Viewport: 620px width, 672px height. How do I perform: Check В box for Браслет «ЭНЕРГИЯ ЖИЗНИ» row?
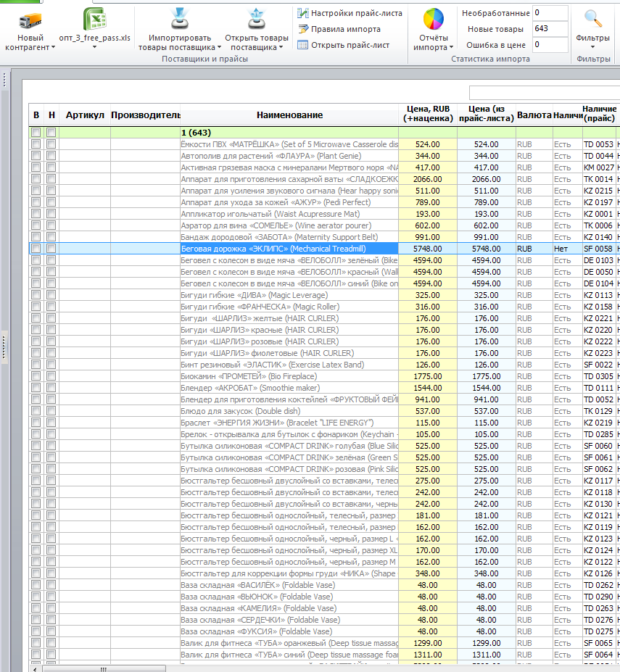36,423
